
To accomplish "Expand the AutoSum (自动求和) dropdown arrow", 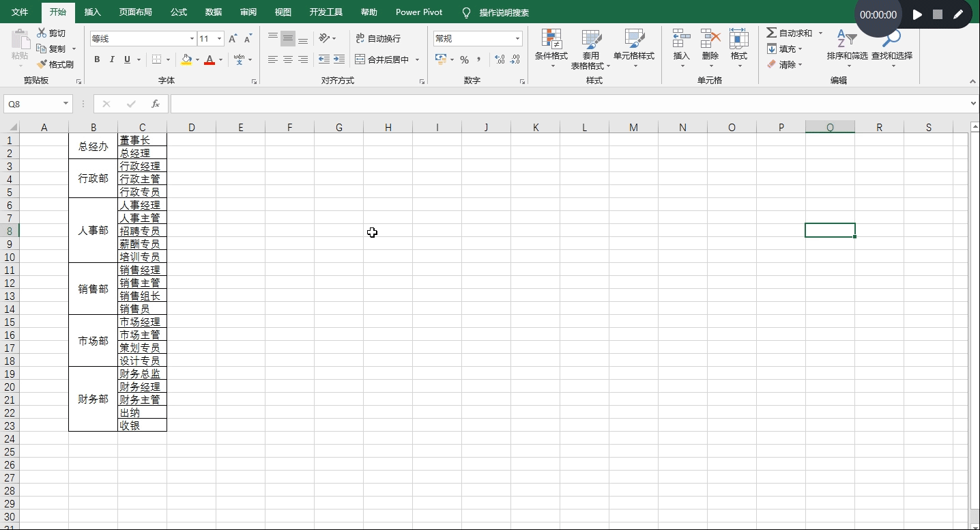I will pos(820,33).
